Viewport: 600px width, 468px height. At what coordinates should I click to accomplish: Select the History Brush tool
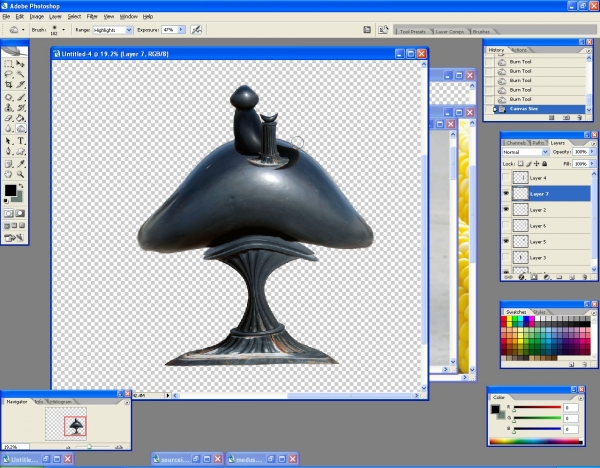pos(20,108)
